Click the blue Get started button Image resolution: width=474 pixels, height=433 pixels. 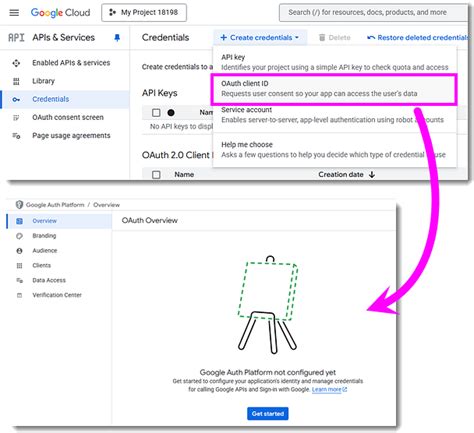coord(268,414)
